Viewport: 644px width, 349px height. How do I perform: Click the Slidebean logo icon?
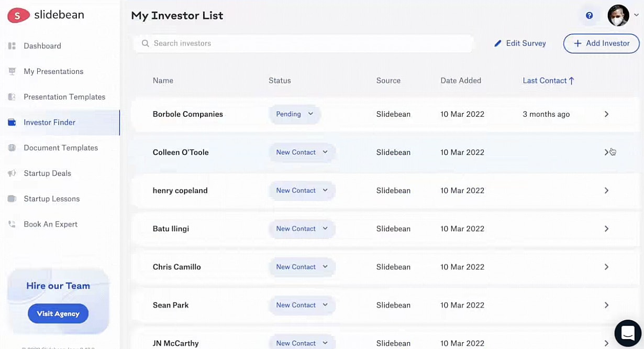(18, 16)
